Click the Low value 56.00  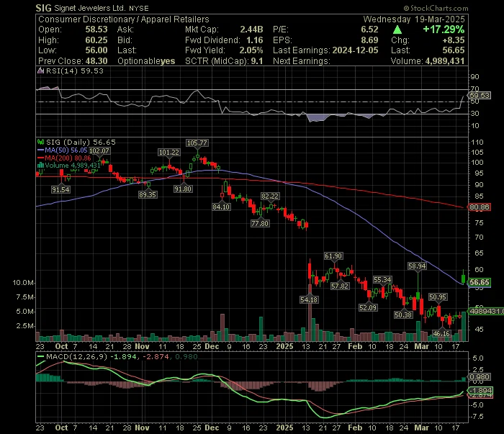pos(96,50)
